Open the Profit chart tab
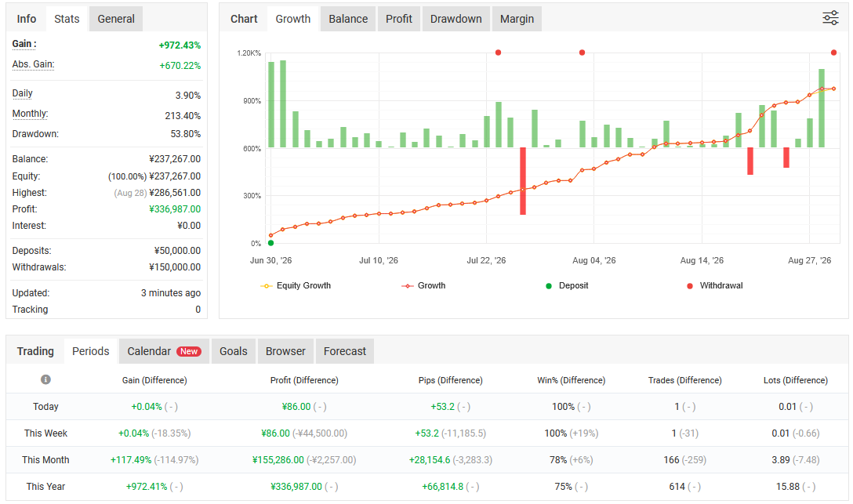This screenshot has height=504, width=853. [399, 19]
